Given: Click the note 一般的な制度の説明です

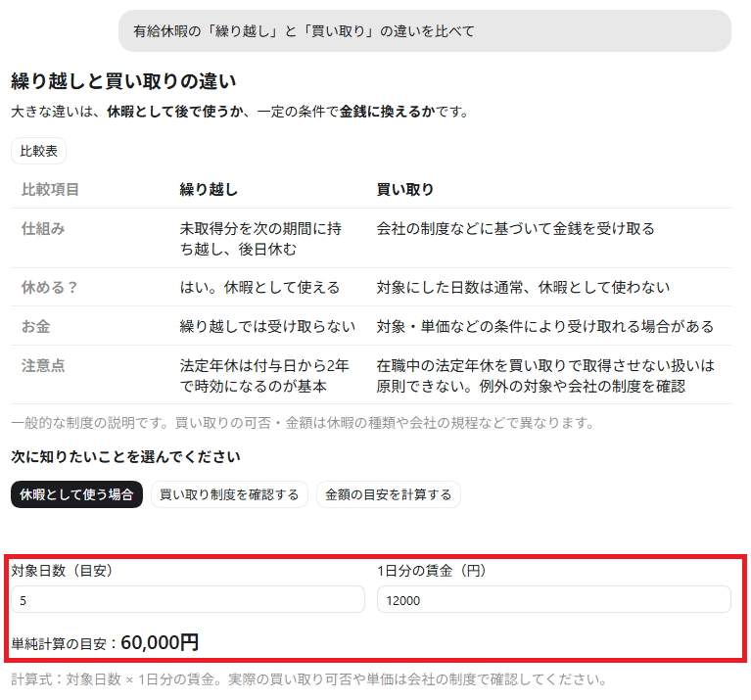Looking at the screenshot, I should (303, 423).
